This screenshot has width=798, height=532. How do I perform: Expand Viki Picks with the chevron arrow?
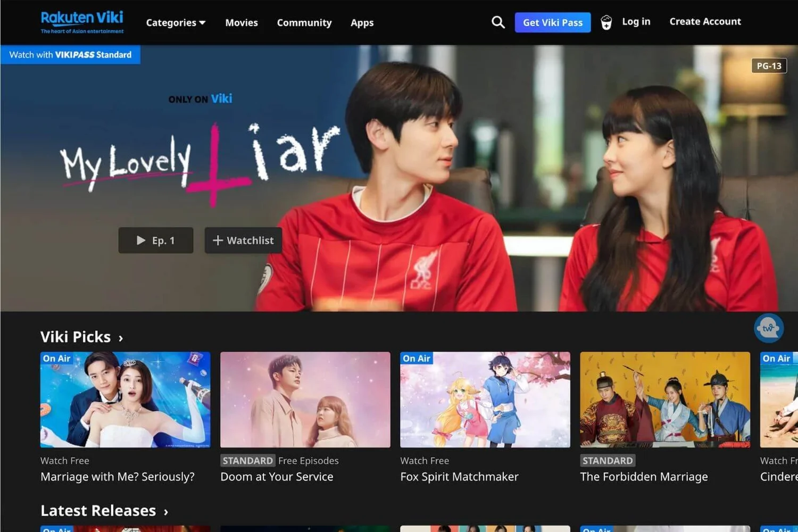tap(121, 338)
